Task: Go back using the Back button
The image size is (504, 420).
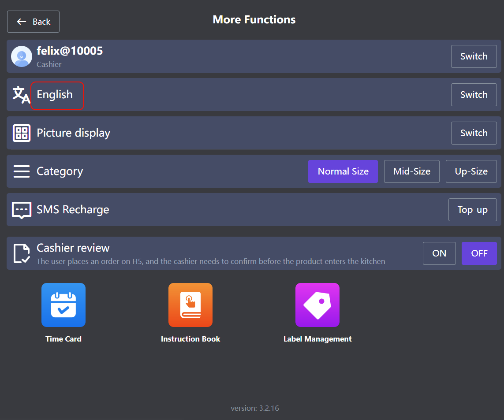Action: pyautogui.click(x=34, y=22)
